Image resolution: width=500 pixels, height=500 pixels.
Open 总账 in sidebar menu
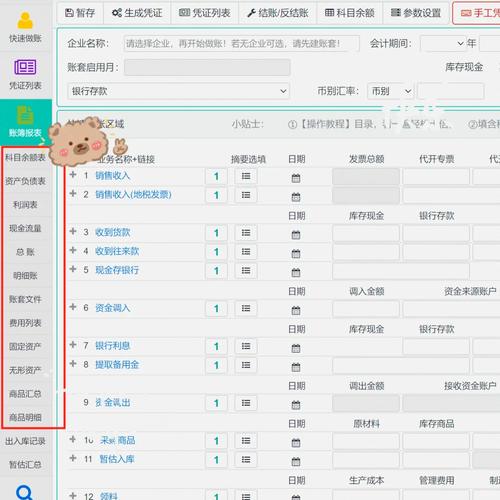25,252
